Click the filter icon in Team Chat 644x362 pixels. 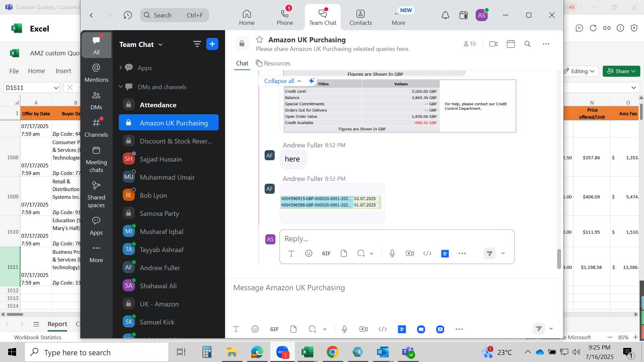pyautogui.click(x=197, y=44)
